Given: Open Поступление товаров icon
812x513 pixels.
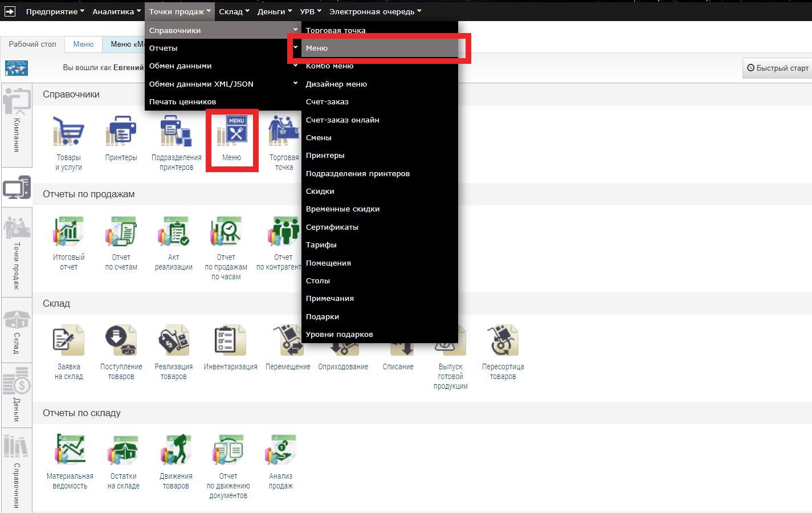Looking at the screenshot, I should coord(121,341).
